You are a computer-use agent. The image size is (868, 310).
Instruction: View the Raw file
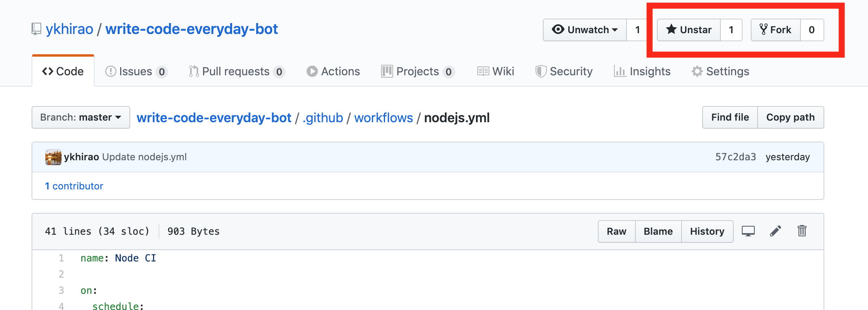[x=616, y=231]
